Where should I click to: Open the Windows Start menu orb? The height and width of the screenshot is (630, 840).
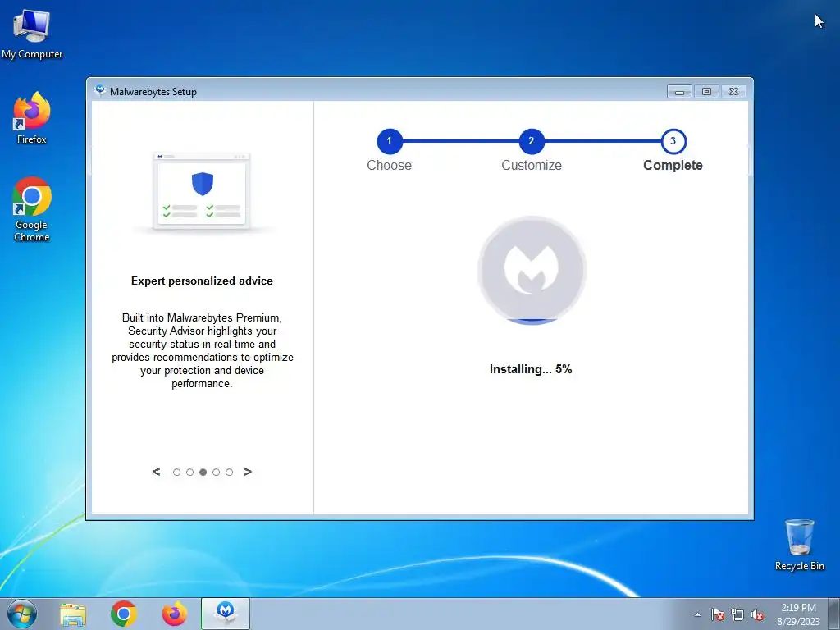(x=22, y=614)
